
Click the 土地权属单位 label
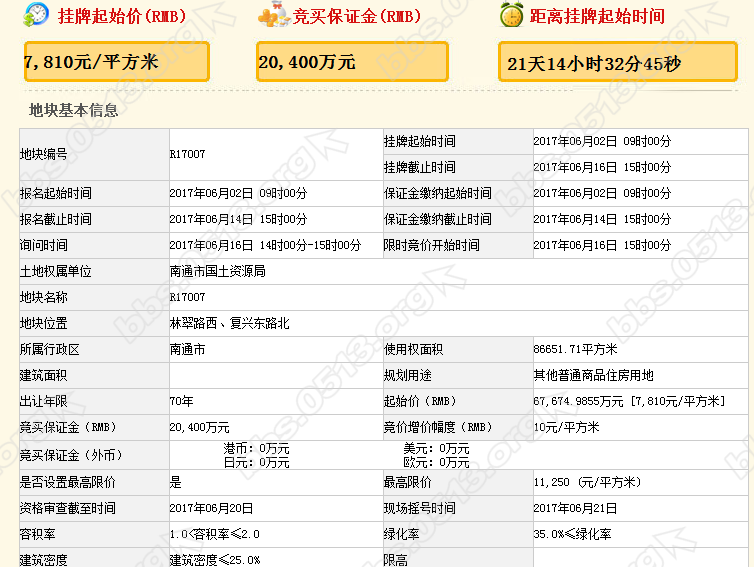(x=56, y=271)
